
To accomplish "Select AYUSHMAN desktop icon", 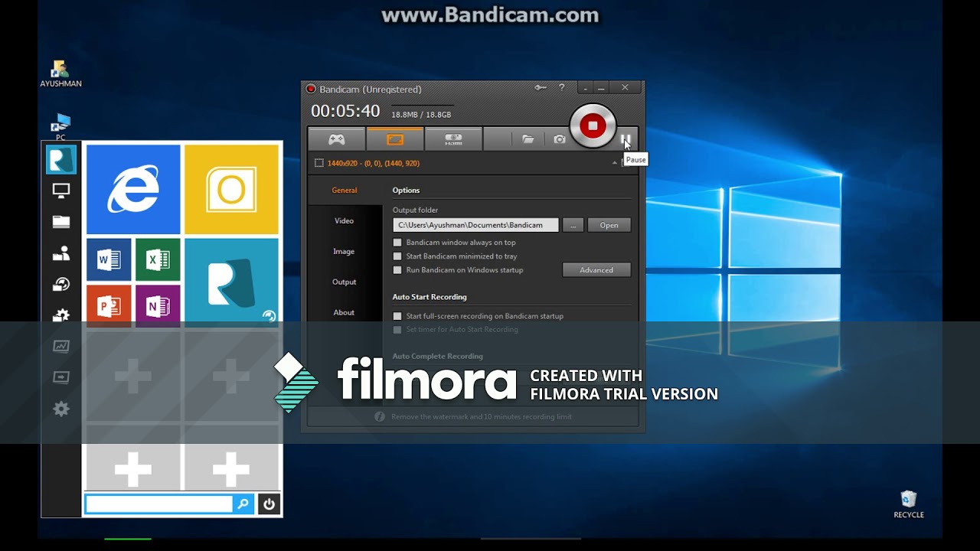I will 60,73.
